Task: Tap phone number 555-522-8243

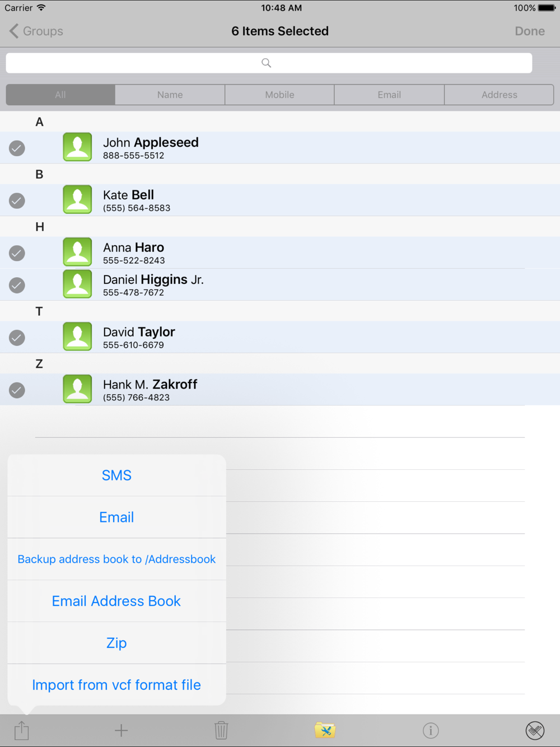Action: 134,261
